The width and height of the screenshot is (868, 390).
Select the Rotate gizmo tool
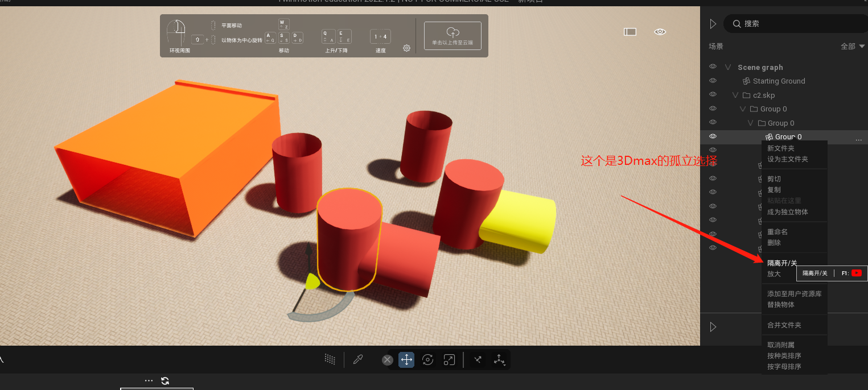coord(428,359)
